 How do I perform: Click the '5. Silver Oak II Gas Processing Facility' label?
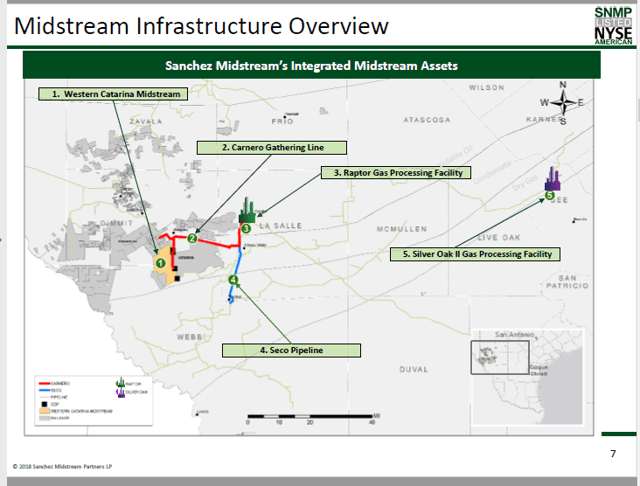click(x=475, y=254)
